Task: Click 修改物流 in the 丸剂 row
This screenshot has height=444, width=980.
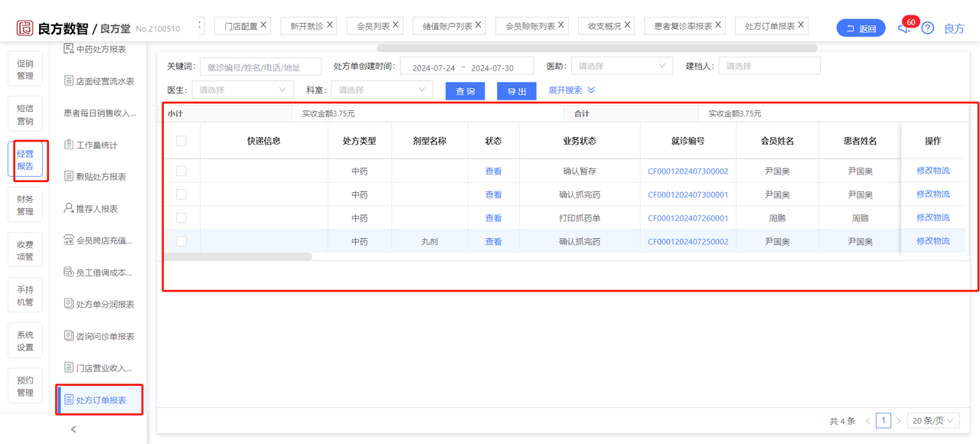Action: tap(933, 241)
